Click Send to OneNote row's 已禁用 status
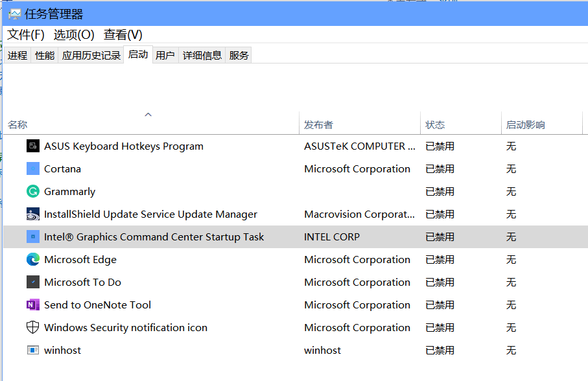 tap(440, 305)
